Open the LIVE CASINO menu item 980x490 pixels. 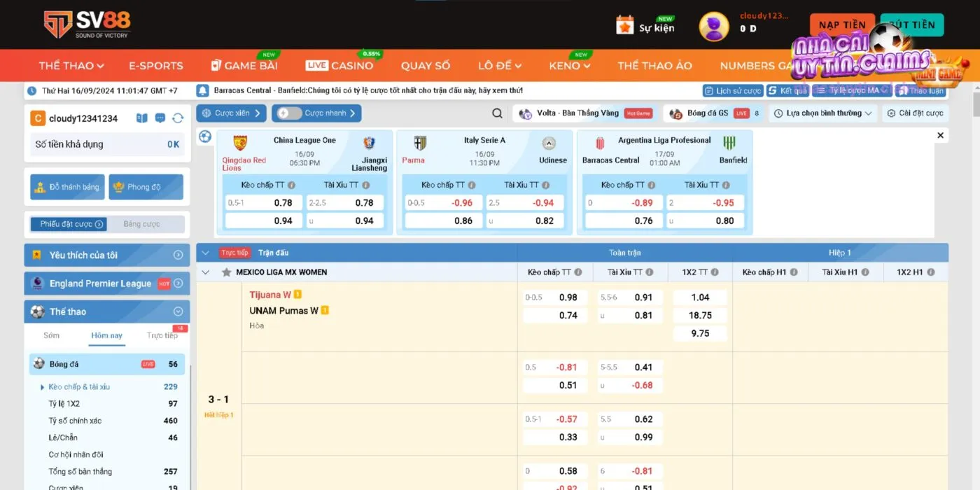point(339,65)
